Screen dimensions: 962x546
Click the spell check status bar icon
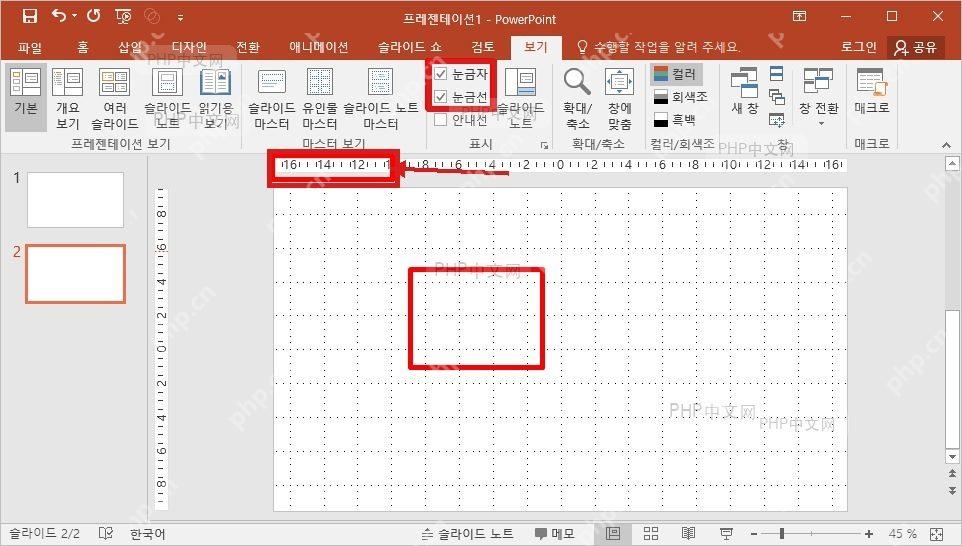coord(106,534)
